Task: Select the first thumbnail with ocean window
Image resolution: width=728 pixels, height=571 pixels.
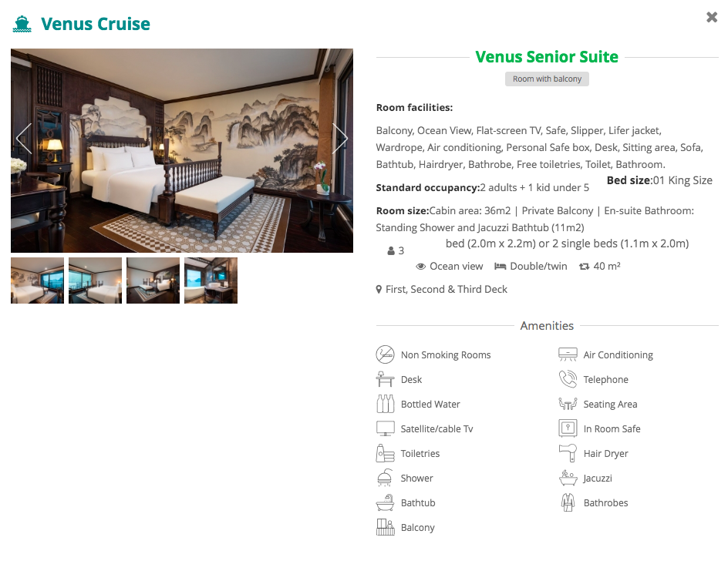Action: (x=37, y=280)
